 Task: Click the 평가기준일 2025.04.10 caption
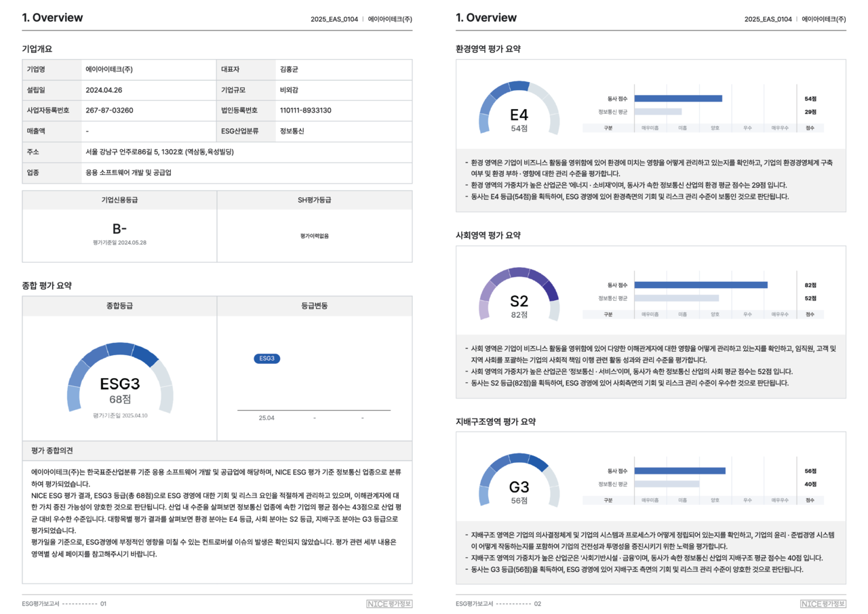coord(120,415)
